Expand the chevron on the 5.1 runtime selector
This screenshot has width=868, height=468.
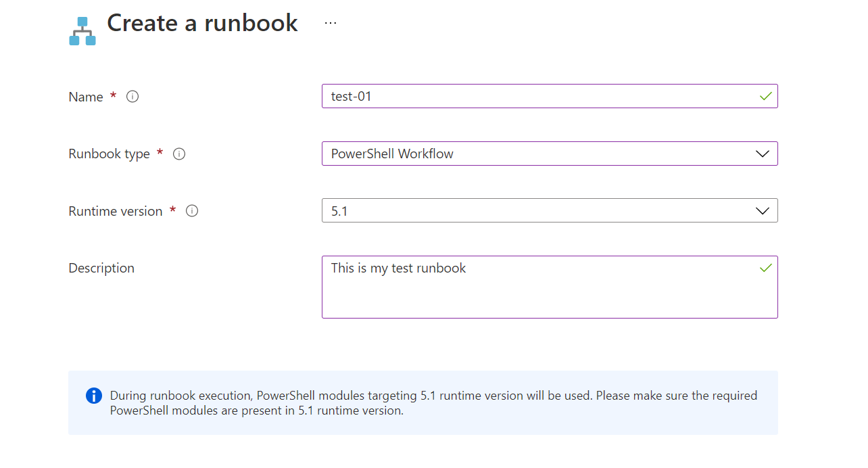(763, 210)
